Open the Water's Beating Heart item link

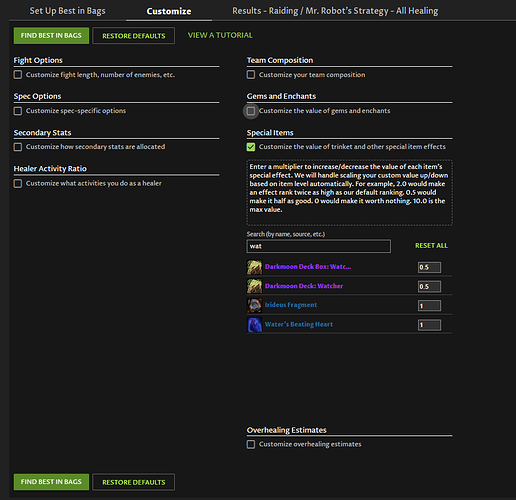(299, 324)
